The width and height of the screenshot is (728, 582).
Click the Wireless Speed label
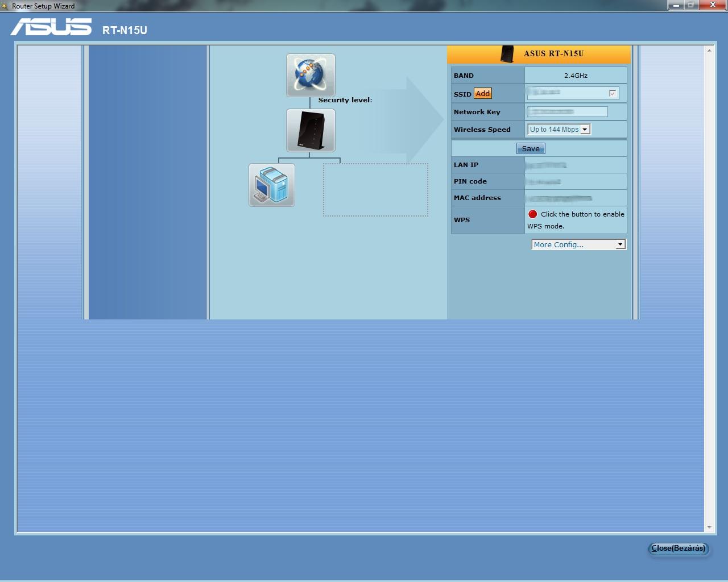(x=482, y=130)
